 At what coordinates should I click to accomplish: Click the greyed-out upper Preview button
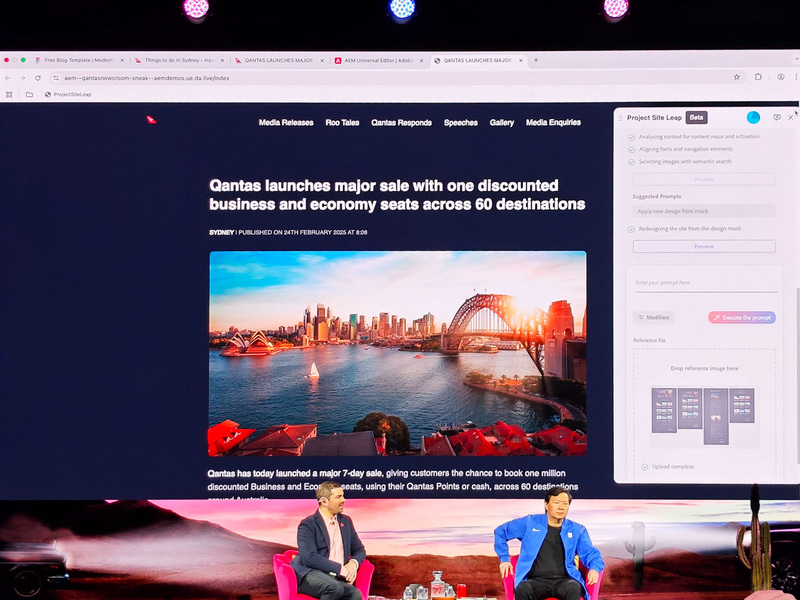(x=704, y=179)
